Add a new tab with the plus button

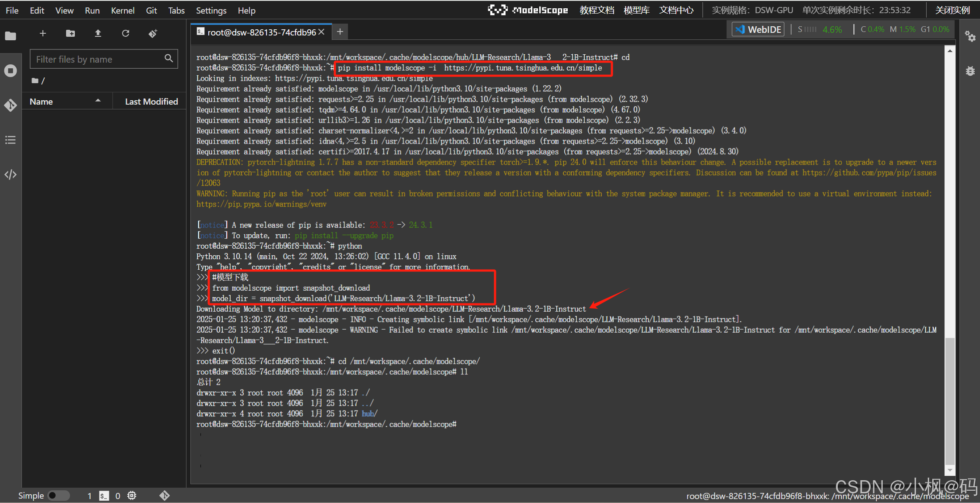click(x=340, y=32)
